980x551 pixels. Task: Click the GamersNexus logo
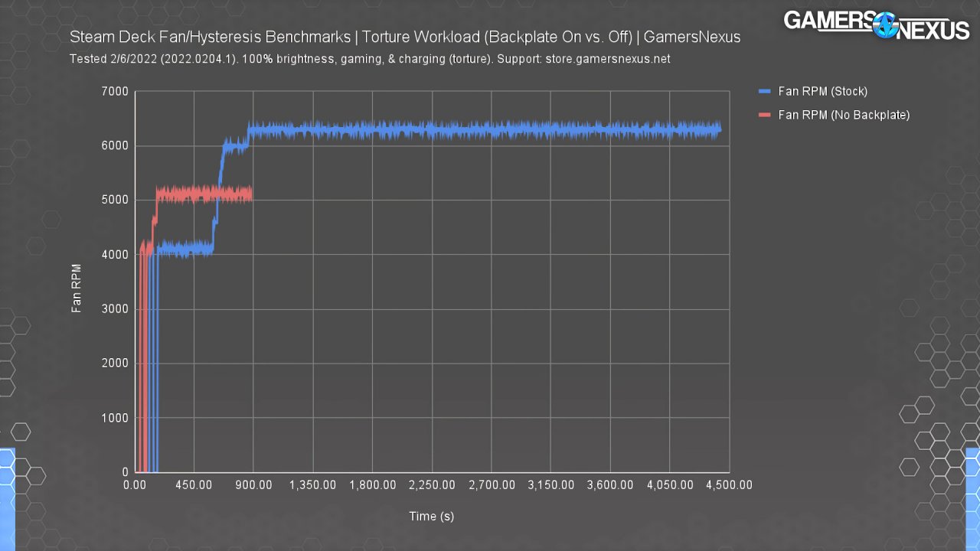pyautogui.click(x=876, y=26)
